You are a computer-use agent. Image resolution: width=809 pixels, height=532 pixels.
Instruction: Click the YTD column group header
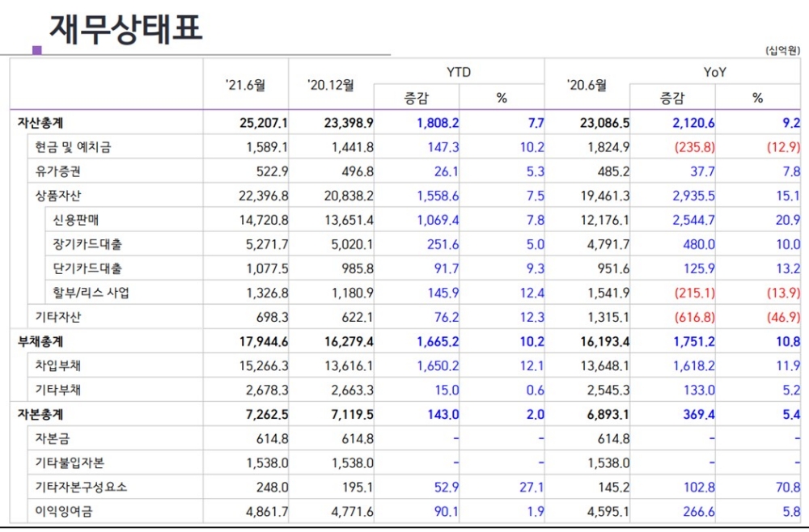pyautogui.click(x=459, y=72)
